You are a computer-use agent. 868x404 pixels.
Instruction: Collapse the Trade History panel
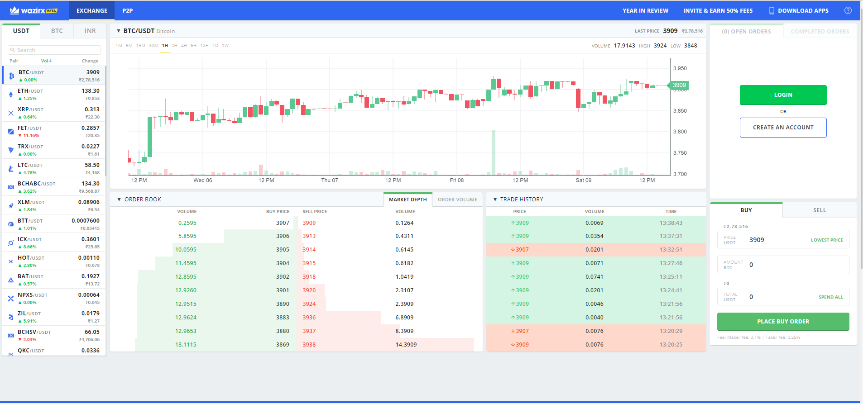(495, 200)
